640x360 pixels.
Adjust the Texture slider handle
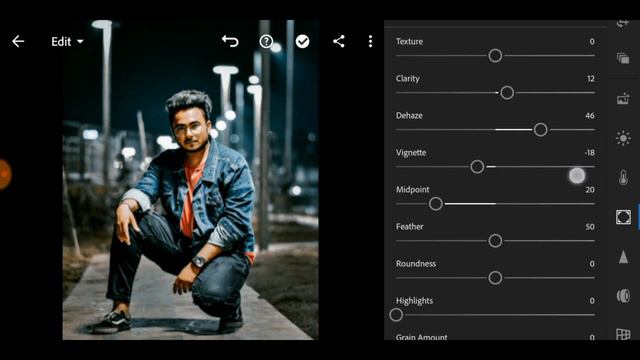[495, 56]
